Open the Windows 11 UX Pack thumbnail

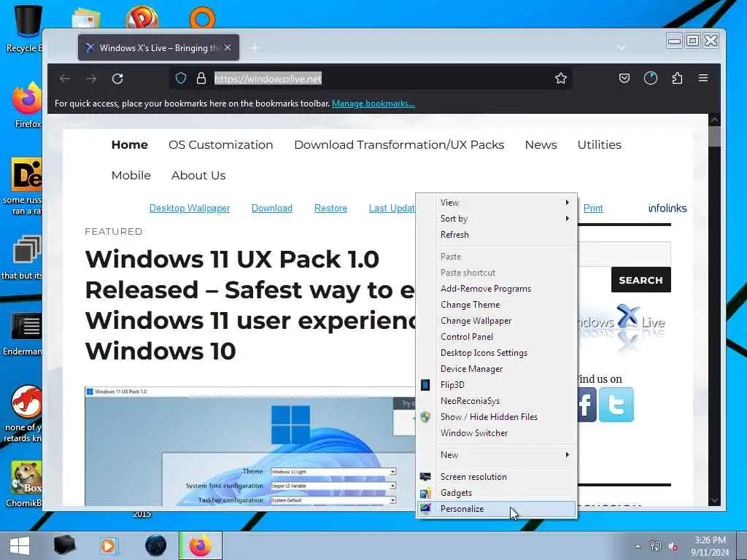[250, 446]
